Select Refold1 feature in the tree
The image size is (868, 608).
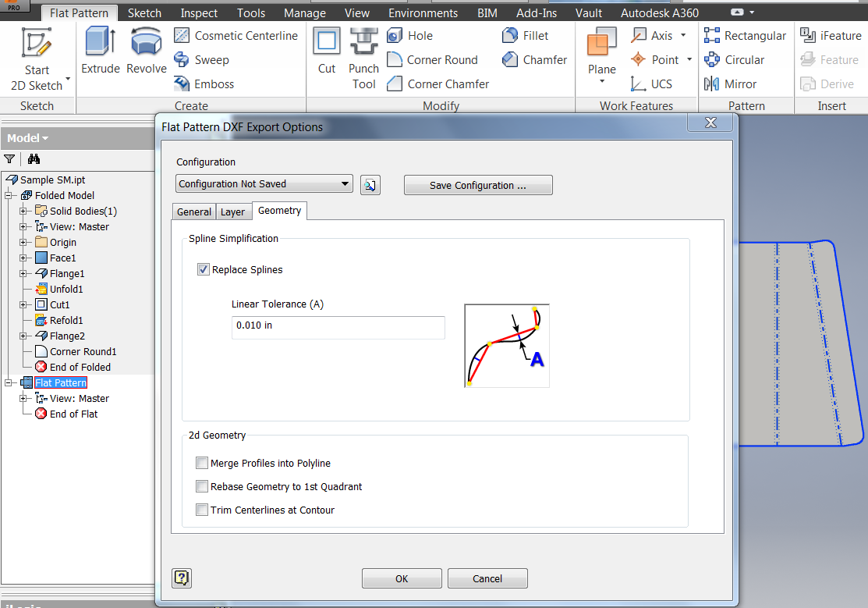(x=66, y=320)
